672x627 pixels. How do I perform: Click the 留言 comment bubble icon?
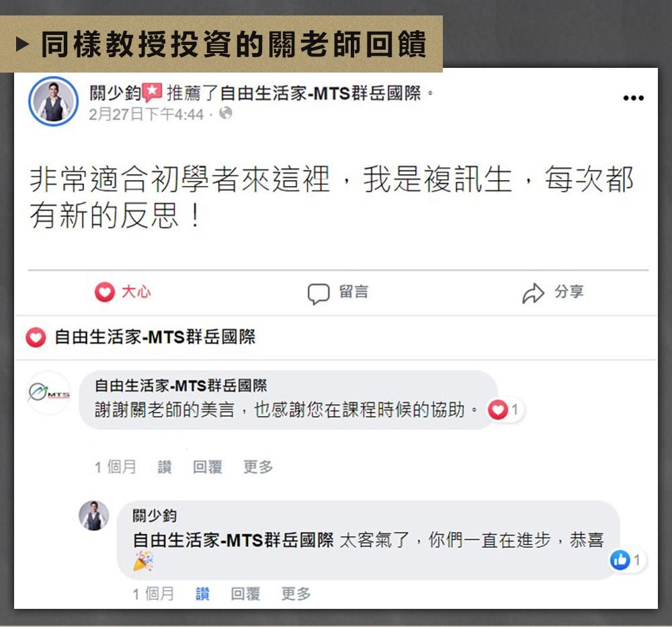(319, 294)
